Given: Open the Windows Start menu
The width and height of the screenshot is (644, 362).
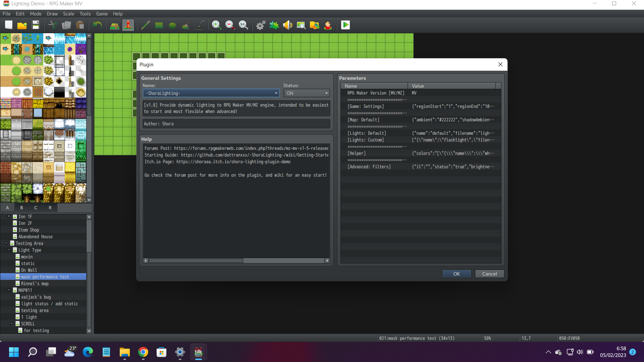Looking at the screenshot, I should 14,352.
